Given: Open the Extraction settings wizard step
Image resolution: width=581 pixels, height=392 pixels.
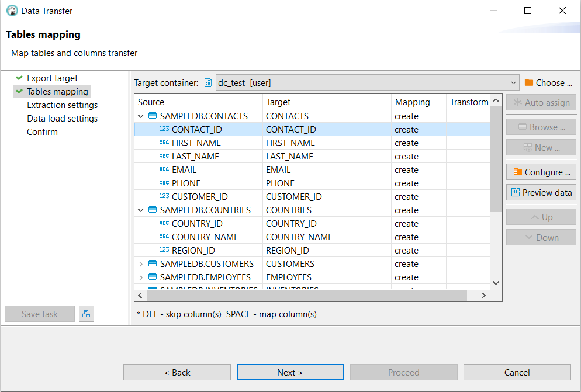Looking at the screenshot, I should [62, 105].
